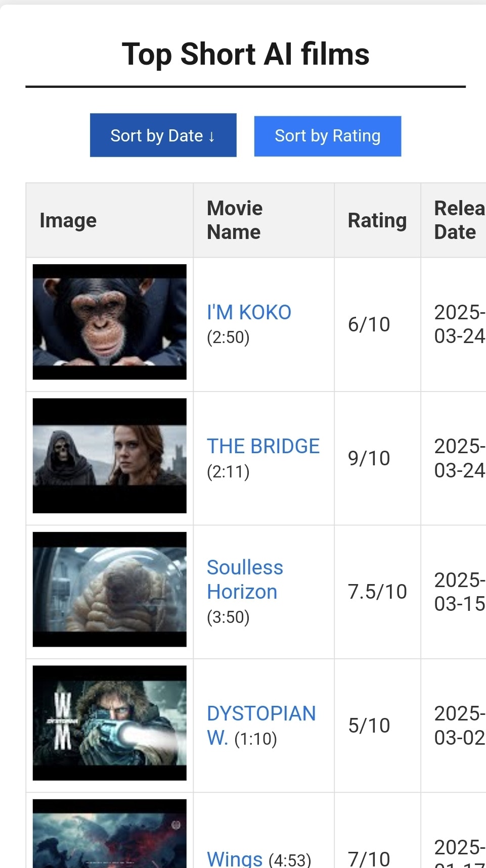
Task: Click the Release Date column header
Action: click(x=457, y=220)
